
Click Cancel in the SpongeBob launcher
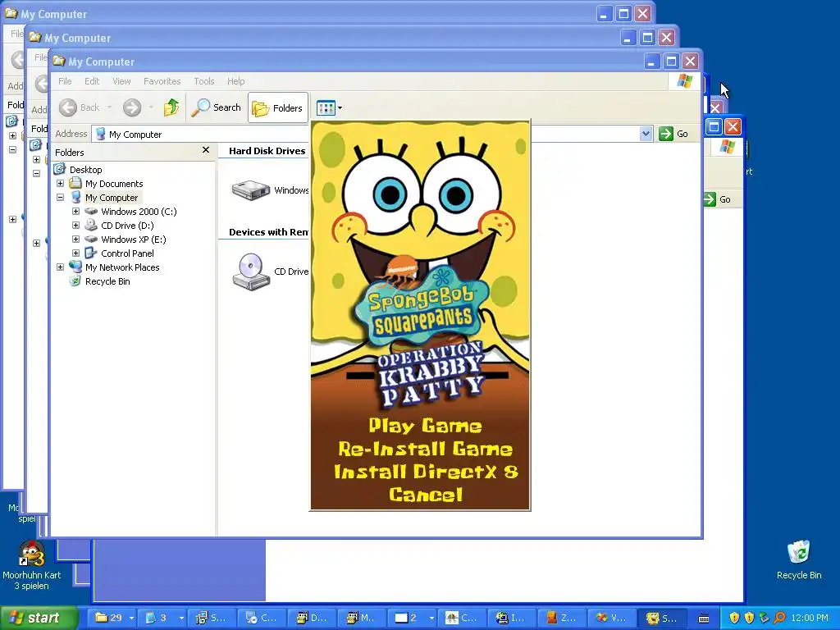point(426,495)
